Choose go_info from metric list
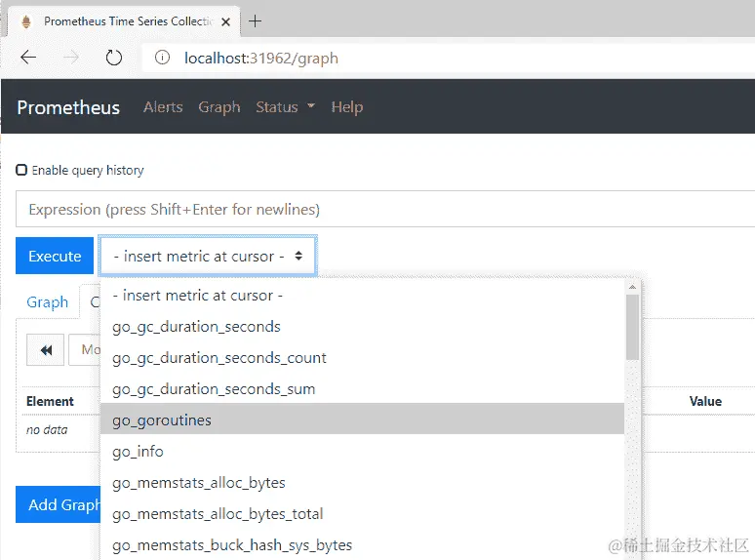The image size is (755, 560). 362,451
